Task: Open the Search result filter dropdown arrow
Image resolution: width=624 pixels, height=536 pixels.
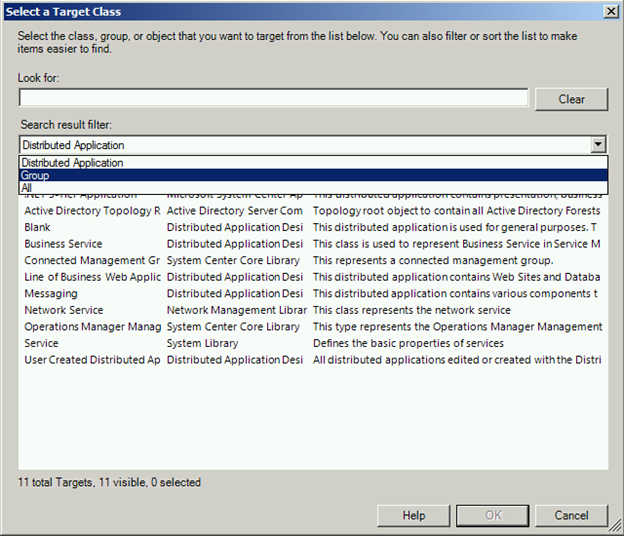Action: pyautogui.click(x=598, y=144)
